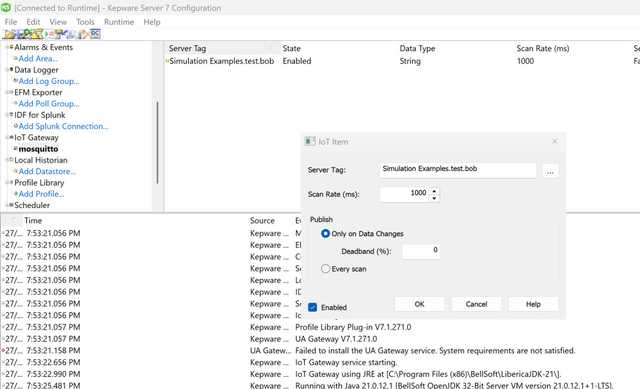This screenshot has width=640, height=389.
Task: Select log row 'UA Gateway V7.1.271.0'
Action: tap(320, 339)
